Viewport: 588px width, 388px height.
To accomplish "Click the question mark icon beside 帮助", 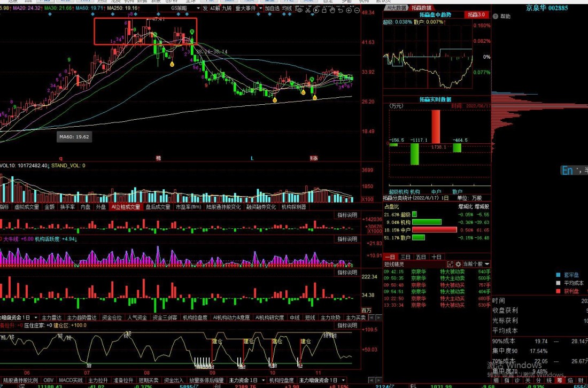I will (x=496, y=17).
